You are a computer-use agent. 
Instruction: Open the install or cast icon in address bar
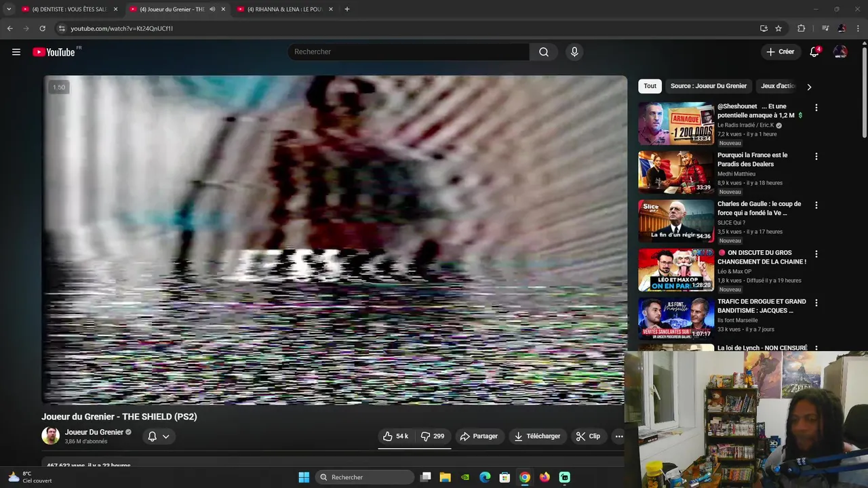click(764, 28)
